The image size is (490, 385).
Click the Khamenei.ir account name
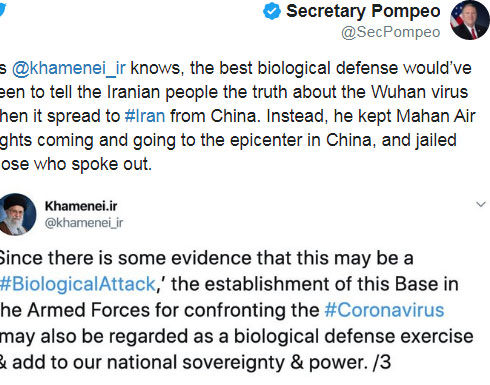(81, 206)
